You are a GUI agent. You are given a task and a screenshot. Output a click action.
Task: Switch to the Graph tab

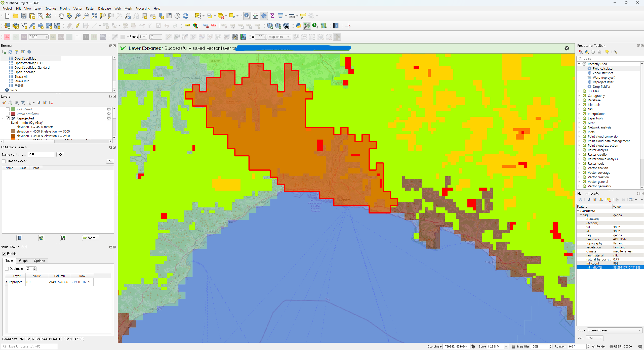23,261
